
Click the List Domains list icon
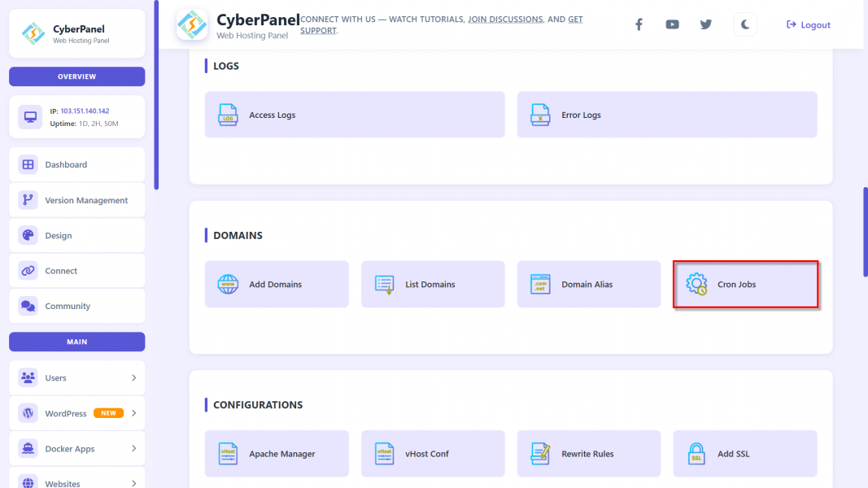(x=384, y=285)
